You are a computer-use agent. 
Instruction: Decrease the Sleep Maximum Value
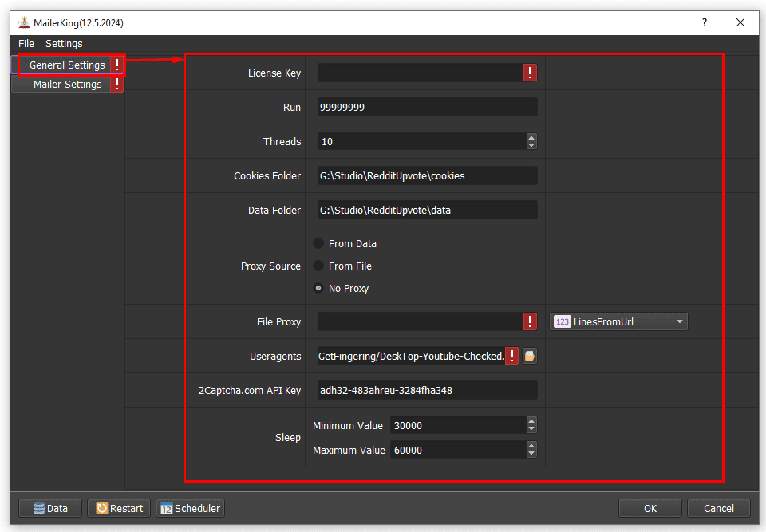pyautogui.click(x=531, y=454)
